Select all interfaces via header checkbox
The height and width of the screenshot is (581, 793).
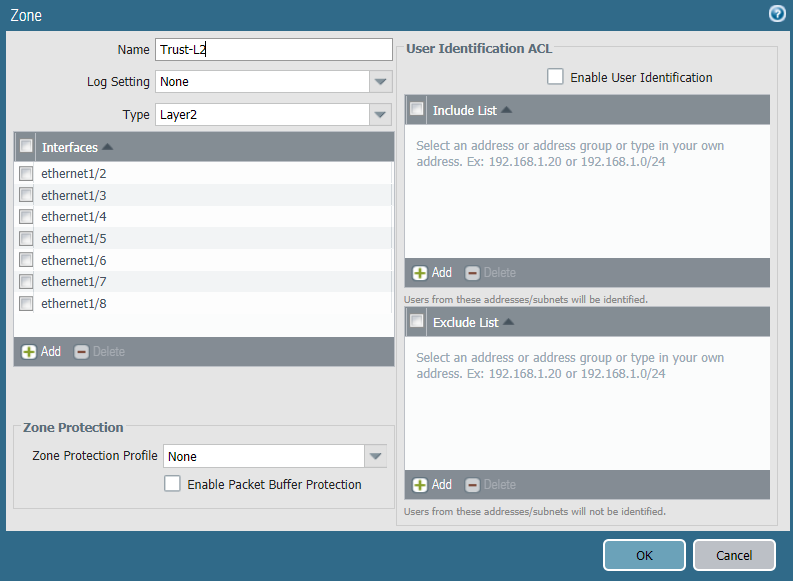pos(26,146)
